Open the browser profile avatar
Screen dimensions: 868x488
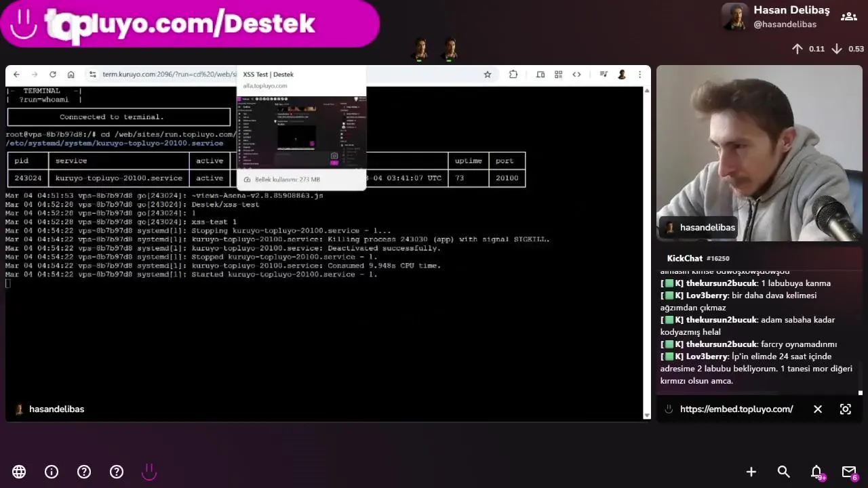[x=621, y=75]
